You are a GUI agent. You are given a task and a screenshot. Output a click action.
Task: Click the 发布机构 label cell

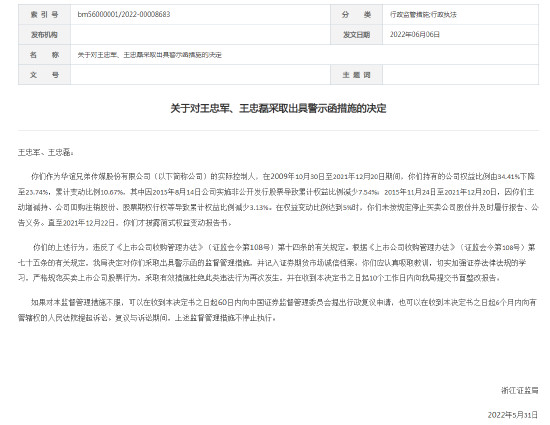pyautogui.click(x=44, y=34)
